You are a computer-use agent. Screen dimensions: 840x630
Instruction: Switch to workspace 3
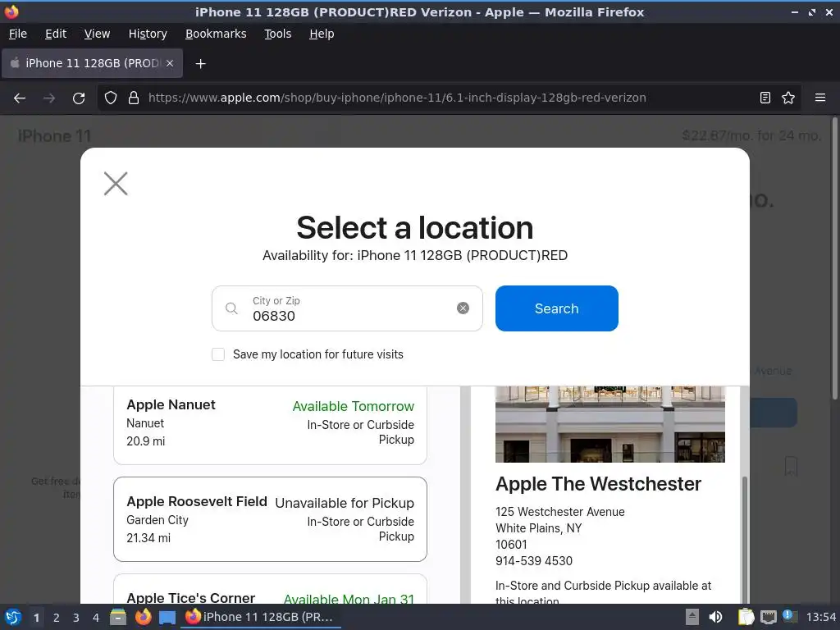click(76, 618)
